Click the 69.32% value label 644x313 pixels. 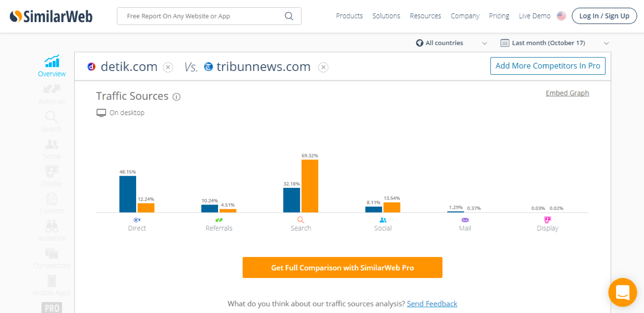click(310, 156)
